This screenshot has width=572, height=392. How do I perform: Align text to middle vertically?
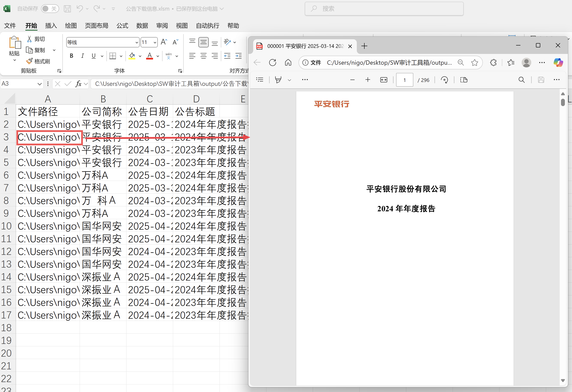click(203, 42)
